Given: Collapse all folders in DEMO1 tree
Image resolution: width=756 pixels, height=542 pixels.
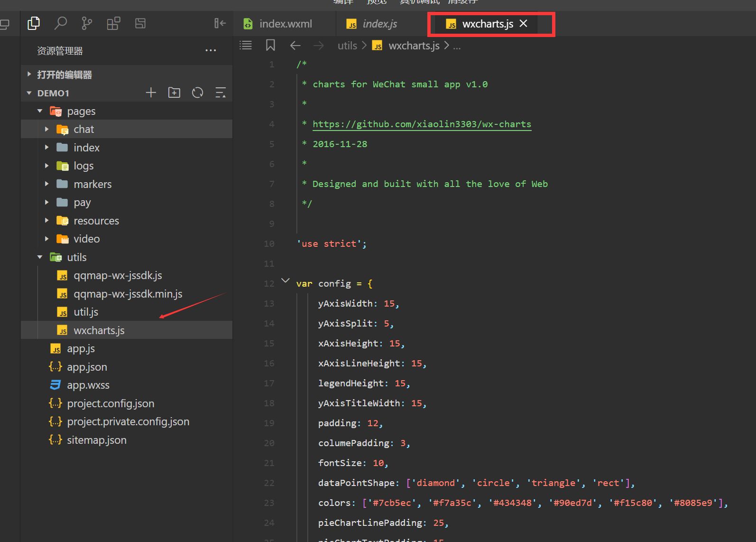Looking at the screenshot, I should 221,93.
